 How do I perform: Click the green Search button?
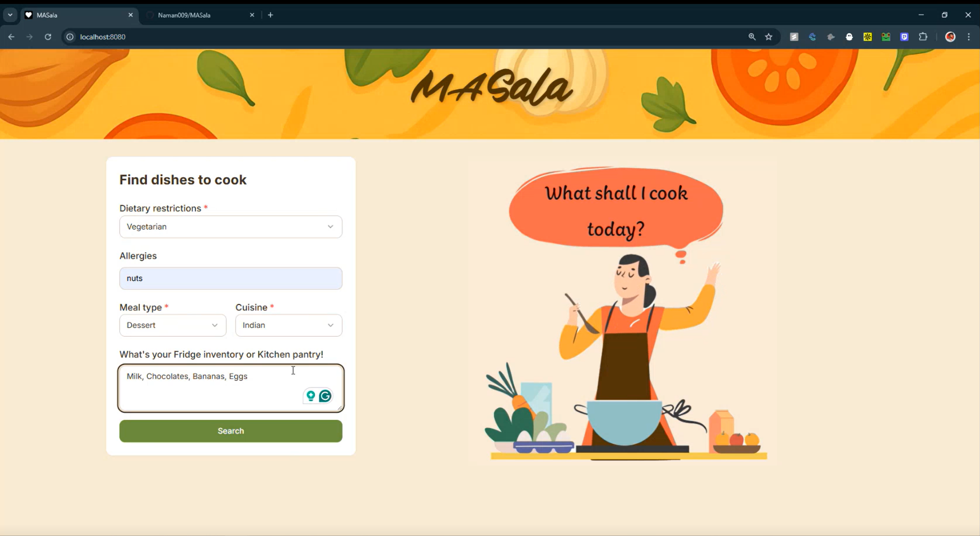(x=231, y=431)
